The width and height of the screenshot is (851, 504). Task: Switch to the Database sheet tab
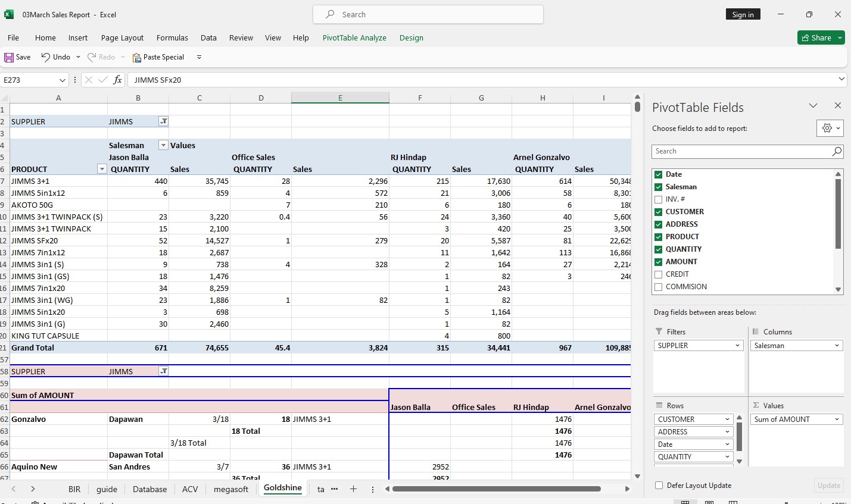pyautogui.click(x=149, y=489)
